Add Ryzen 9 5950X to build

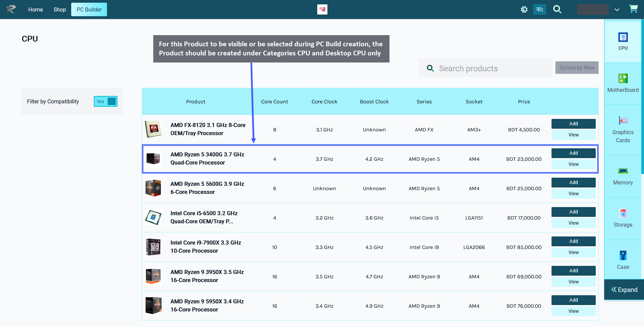pos(573,300)
